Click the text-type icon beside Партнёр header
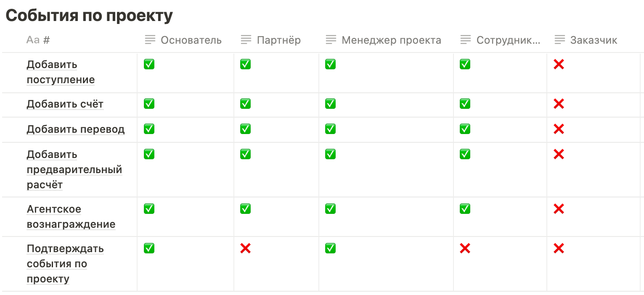This screenshot has width=644, height=295. tap(246, 40)
